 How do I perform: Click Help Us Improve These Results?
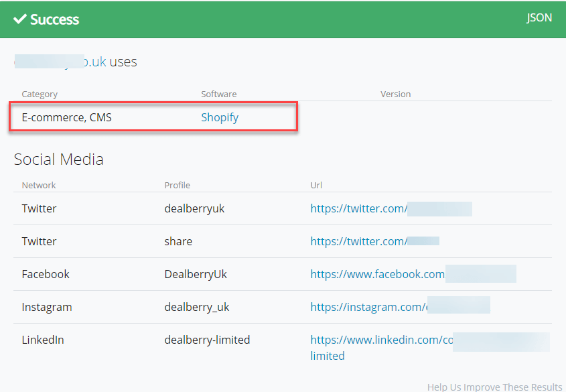[494, 387]
